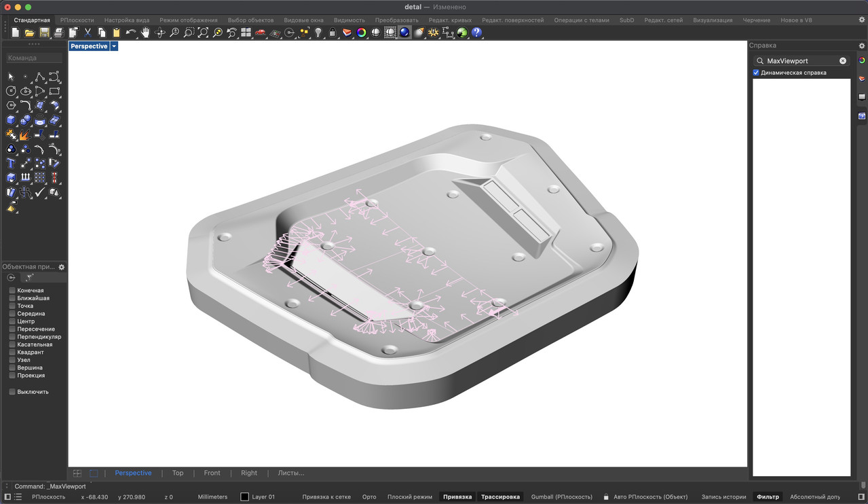868x504 pixels.
Task: Click the Array grid icon in sidebar
Action: tap(40, 178)
